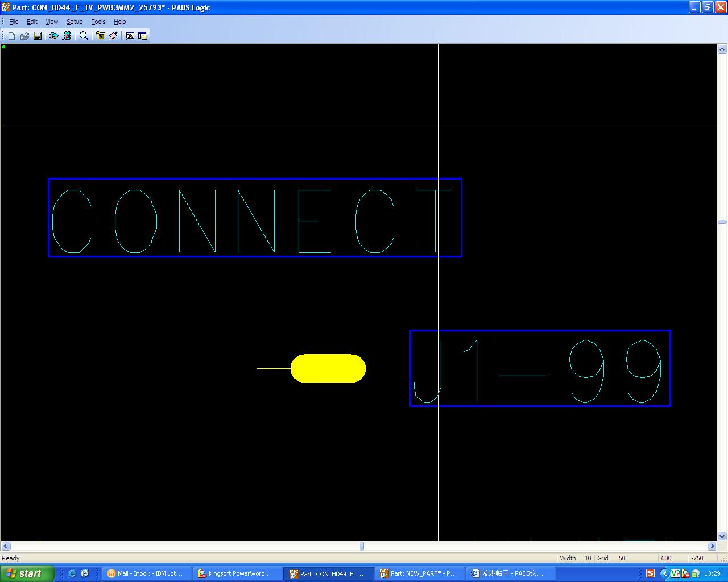Restore down the PADS Logic window

click(708, 7)
